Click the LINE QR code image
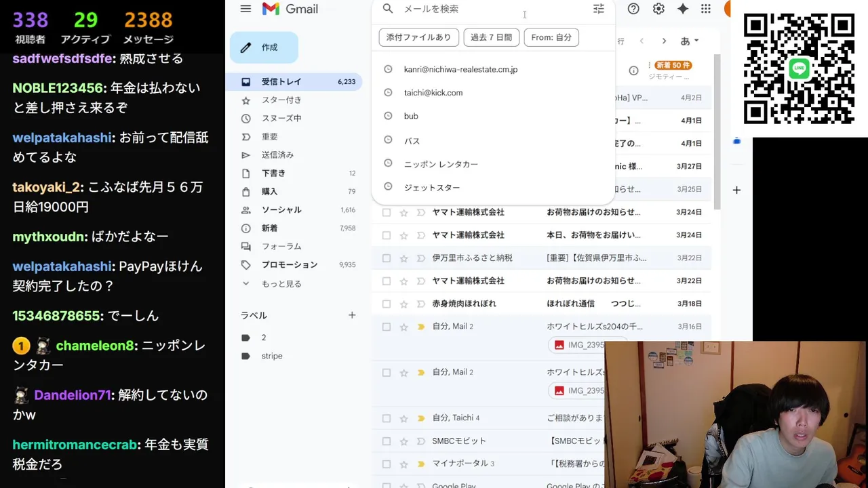This screenshot has width=868, height=488. [799, 68]
